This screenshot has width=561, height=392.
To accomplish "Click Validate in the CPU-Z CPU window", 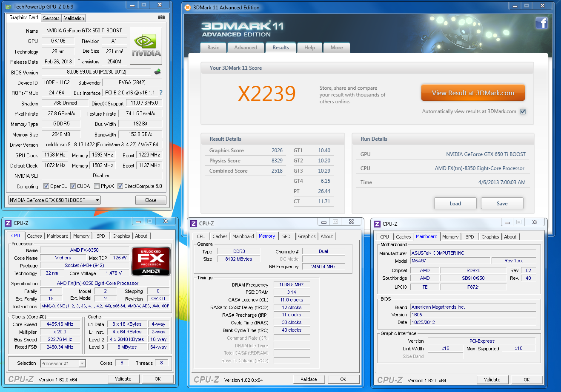I will 123,379.
